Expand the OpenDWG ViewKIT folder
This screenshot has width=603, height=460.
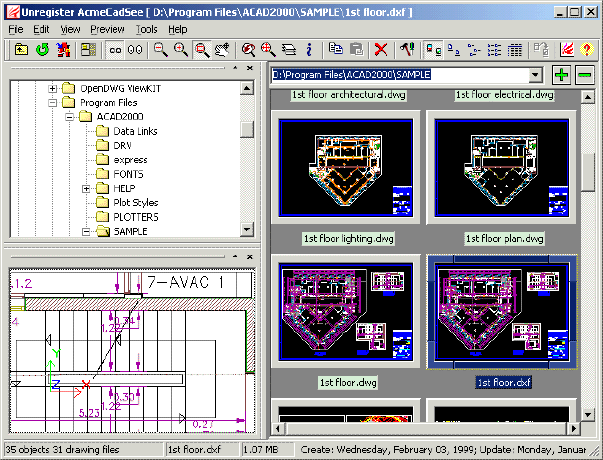tap(52, 89)
